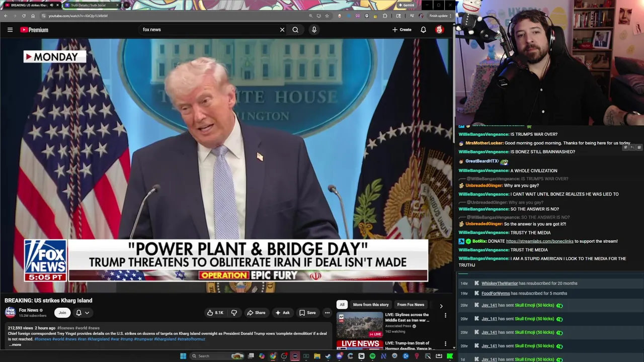Screen dimensions: 644x362
Task: Dislike the video with thumbs down
Action: (x=234, y=313)
